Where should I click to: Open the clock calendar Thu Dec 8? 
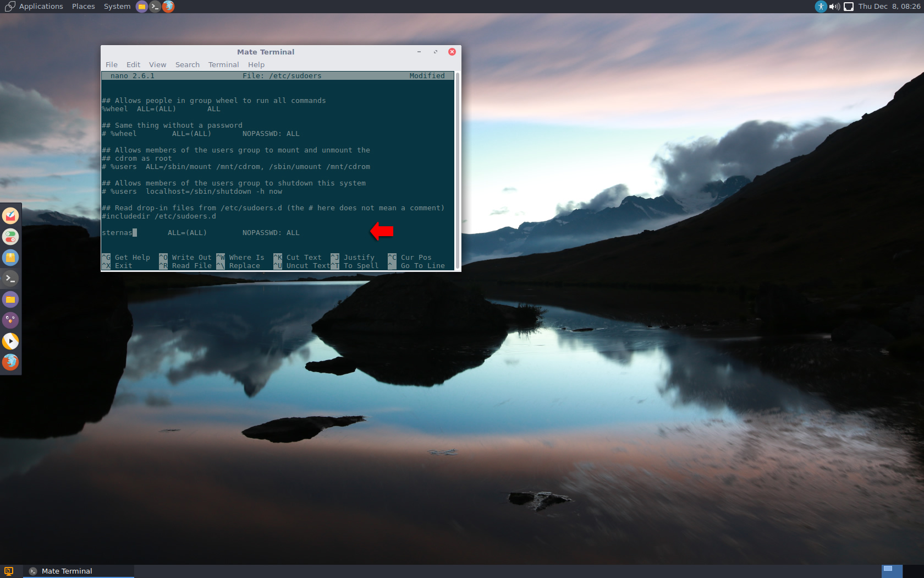click(889, 7)
